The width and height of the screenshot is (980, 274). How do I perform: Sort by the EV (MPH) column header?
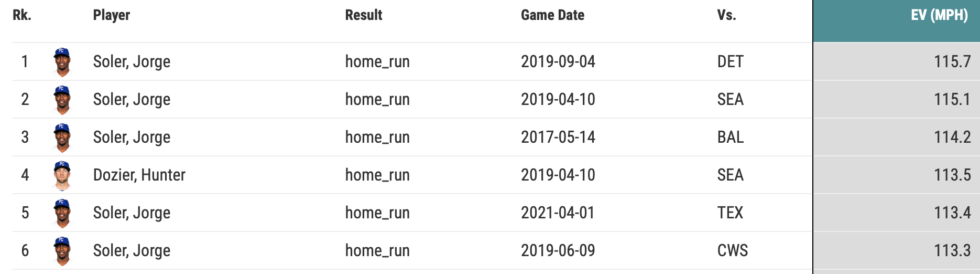coord(939,15)
